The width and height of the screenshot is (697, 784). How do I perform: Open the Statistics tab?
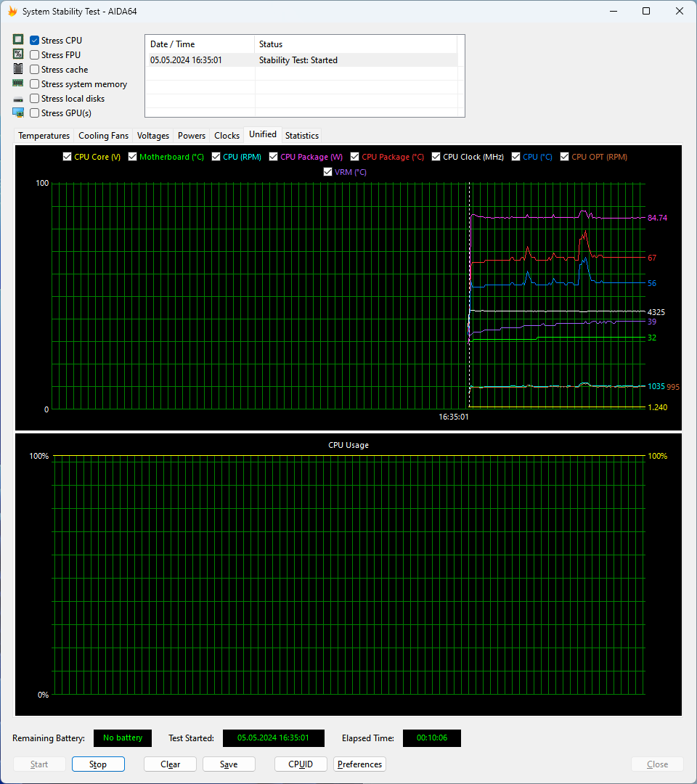click(x=302, y=136)
